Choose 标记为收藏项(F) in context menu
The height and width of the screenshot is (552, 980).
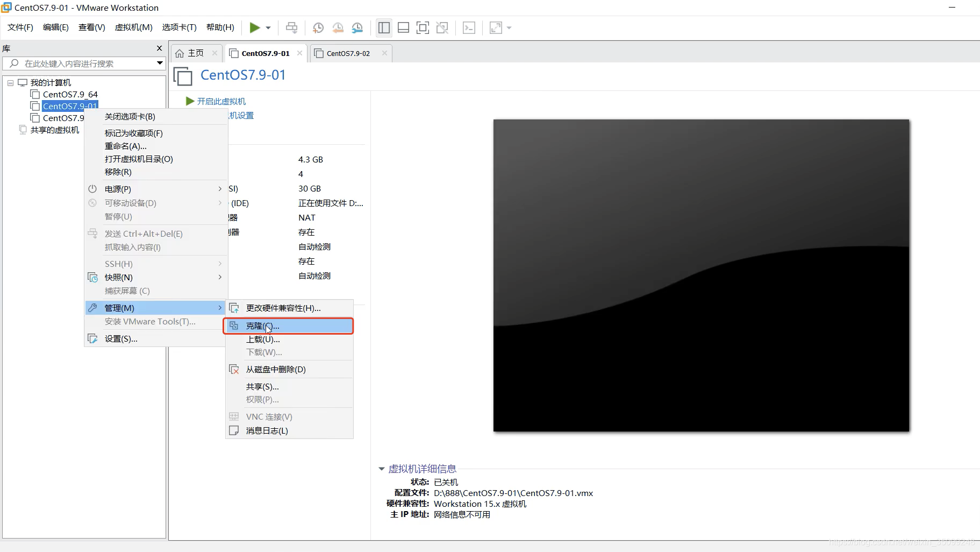coord(156,133)
